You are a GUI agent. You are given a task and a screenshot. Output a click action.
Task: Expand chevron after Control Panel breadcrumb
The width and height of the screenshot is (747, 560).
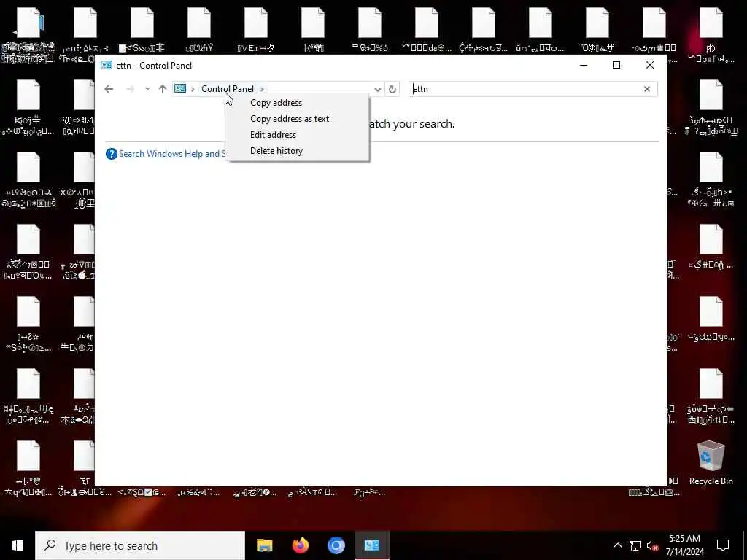point(262,89)
